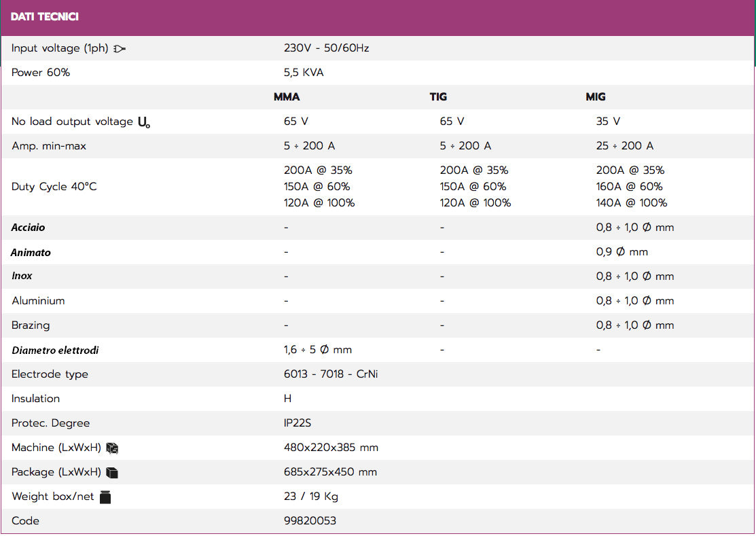Click the MIG 160A @ 60% duty value
This screenshot has width=756, height=536.
pyautogui.click(x=629, y=187)
